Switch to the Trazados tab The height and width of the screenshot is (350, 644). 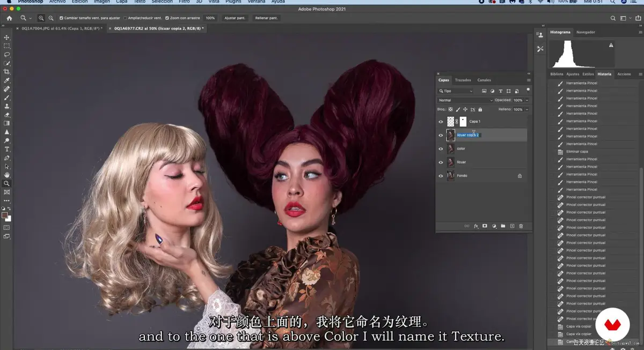pos(463,80)
